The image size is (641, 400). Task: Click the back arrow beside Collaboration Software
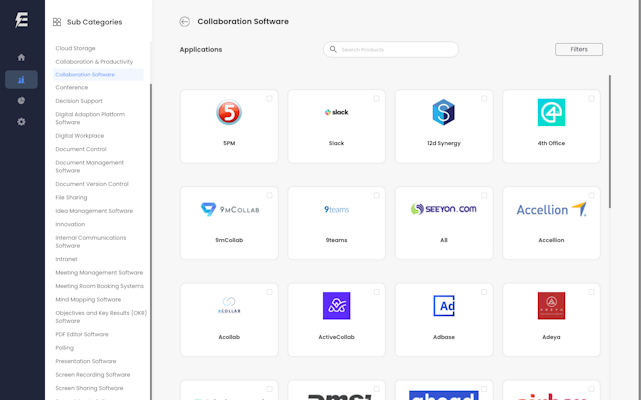[184, 21]
